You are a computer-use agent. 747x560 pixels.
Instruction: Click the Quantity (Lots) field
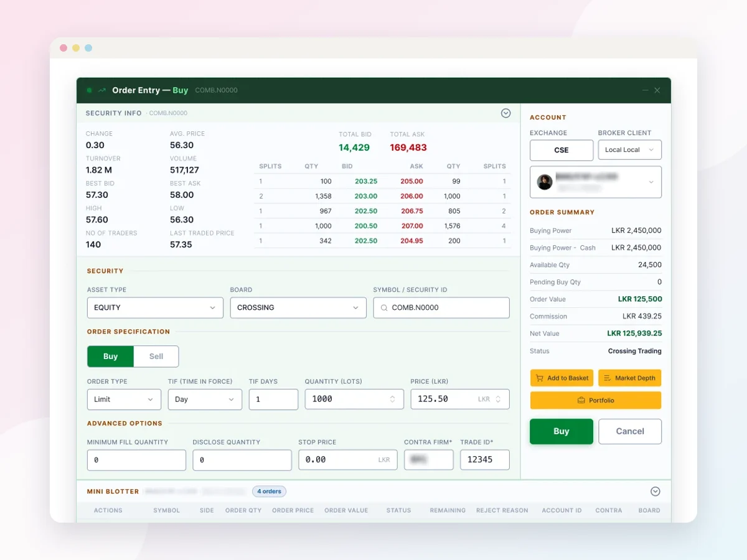click(354, 399)
